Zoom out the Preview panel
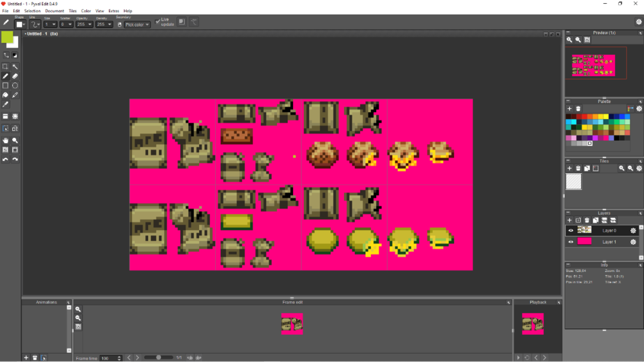644x362 pixels. pos(578,40)
